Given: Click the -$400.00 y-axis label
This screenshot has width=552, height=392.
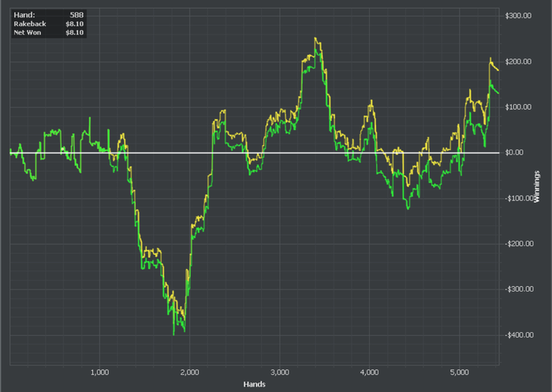Looking at the screenshot, I should [519, 335].
